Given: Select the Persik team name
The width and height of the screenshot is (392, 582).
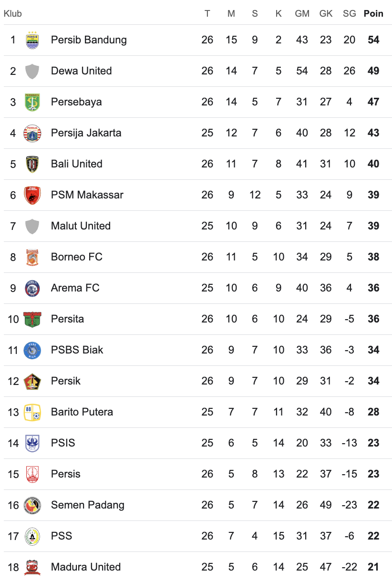Looking at the screenshot, I should [66, 381].
